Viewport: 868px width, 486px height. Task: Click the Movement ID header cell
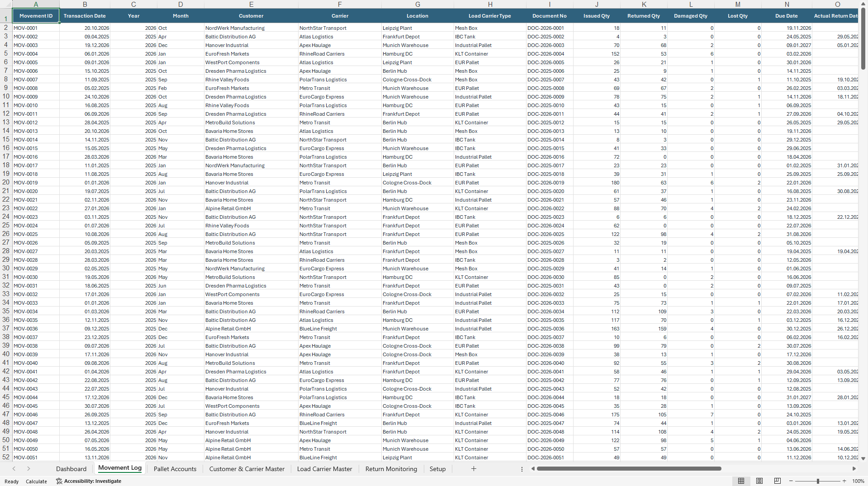point(36,16)
